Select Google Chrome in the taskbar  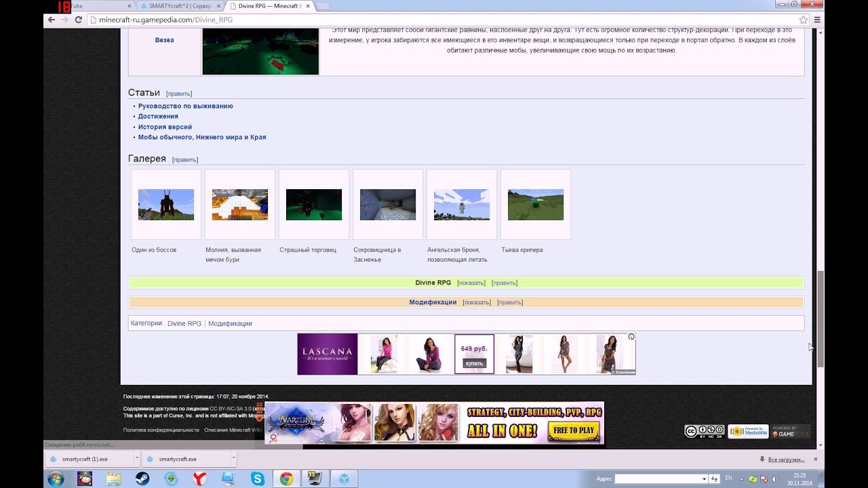click(x=286, y=479)
